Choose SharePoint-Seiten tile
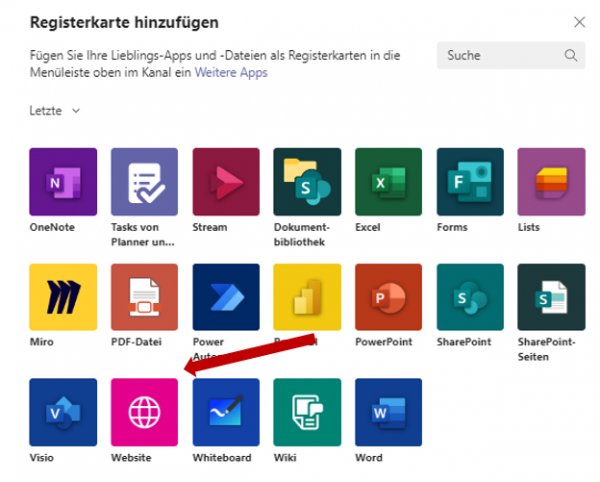This screenshot has height=482, width=600. coord(551,297)
